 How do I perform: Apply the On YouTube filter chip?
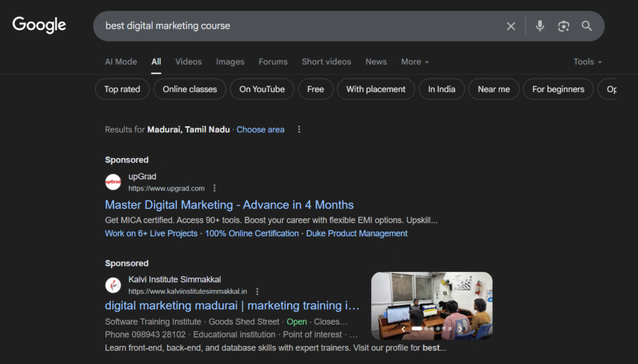click(x=262, y=89)
